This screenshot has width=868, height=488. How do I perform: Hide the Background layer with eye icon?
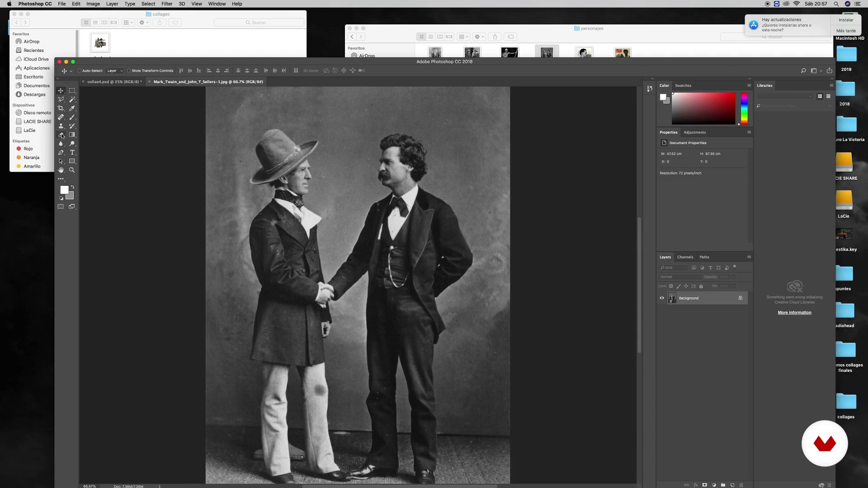click(x=662, y=298)
